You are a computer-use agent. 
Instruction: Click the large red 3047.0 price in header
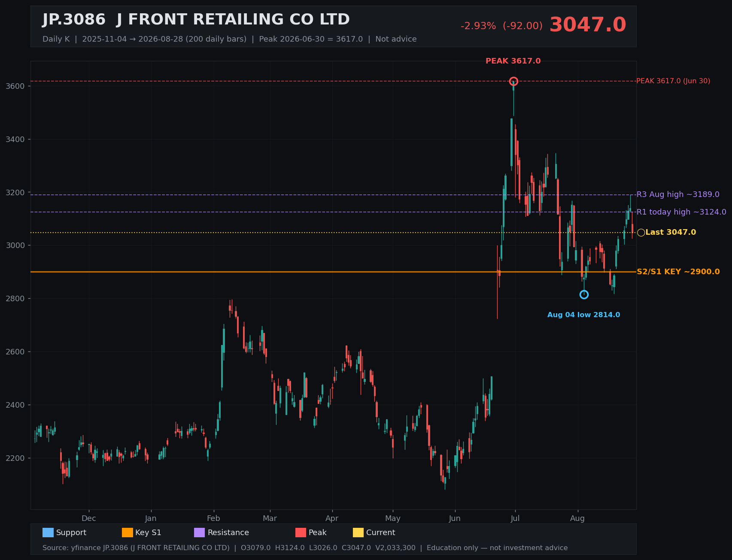pyautogui.click(x=588, y=25)
